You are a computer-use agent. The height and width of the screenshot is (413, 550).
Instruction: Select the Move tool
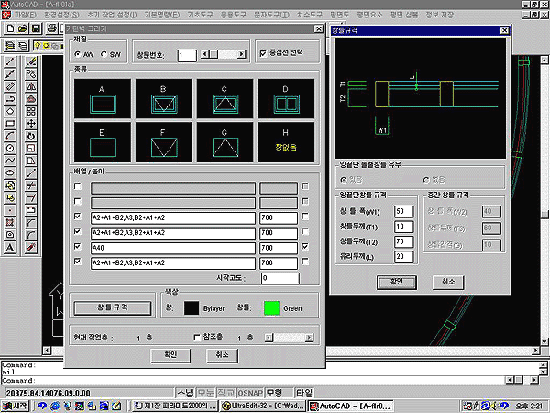click(x=31, y=124)
